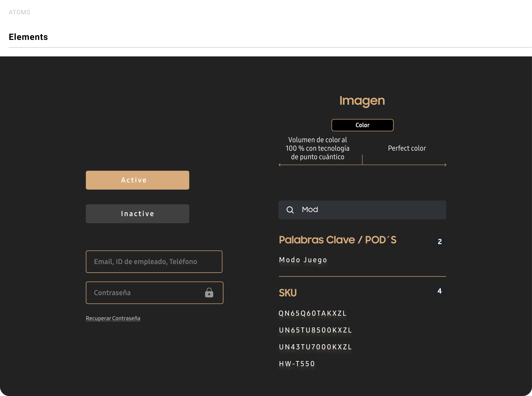
Task: Choose SKU result QN65Q60TAKXZL
Action: click(313, 313)
